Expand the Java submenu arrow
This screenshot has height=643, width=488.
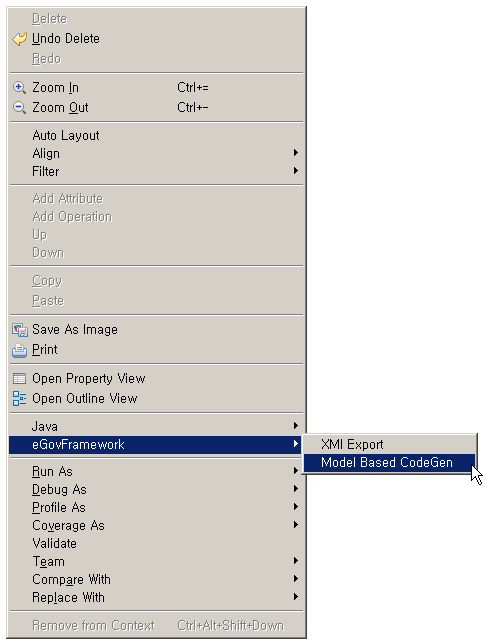pyautogui.click(x=296, y=426)
